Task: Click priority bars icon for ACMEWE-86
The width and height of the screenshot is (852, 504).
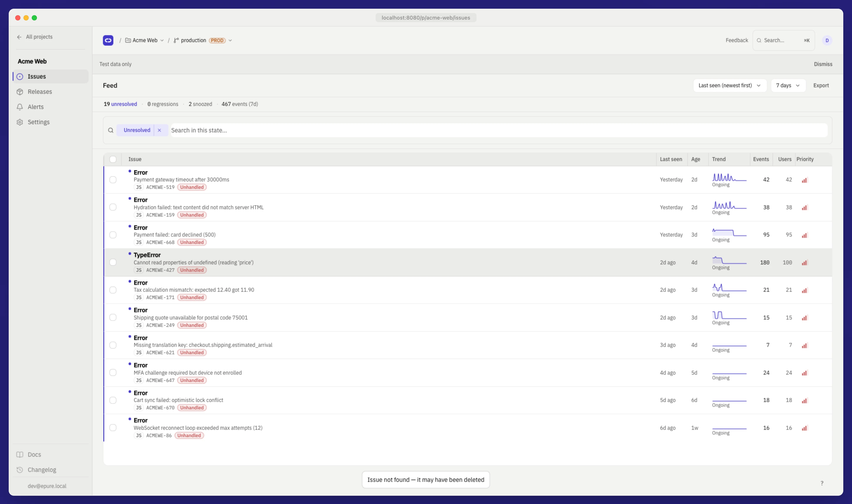Action: (804, 428)
